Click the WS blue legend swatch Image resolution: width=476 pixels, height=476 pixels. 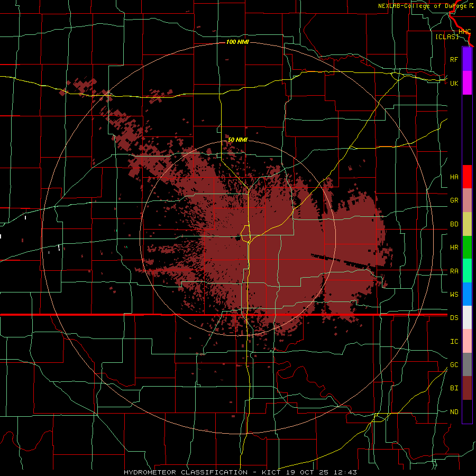pos(467,294)
